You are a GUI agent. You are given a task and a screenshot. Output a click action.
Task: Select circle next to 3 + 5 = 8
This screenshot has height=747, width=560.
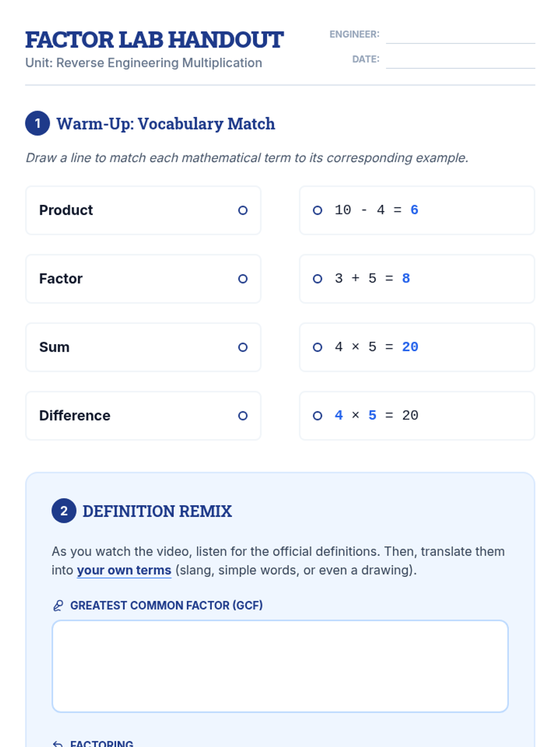click(x=317, y=279)
